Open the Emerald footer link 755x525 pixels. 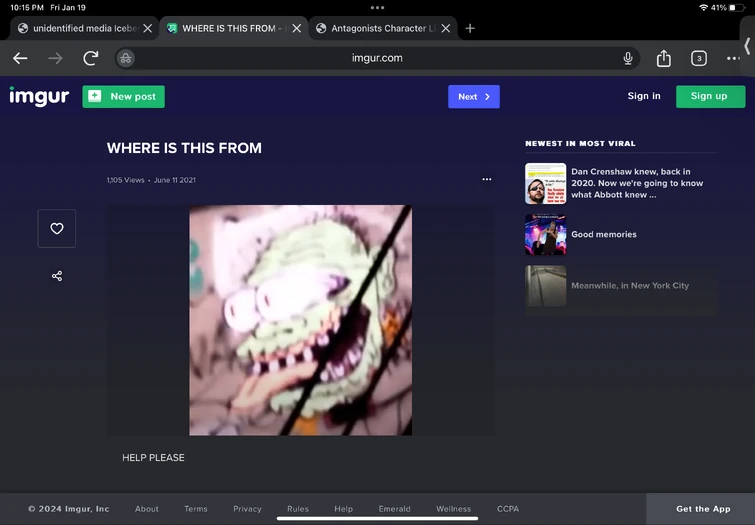click(x=394, y=509)
